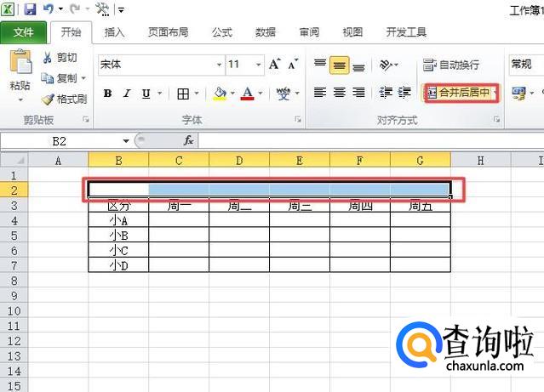This screenshot has height=392, width=544.
Task: Switch to the 审阅 Review tab
Action: pyautogui.click(x=309, y=32)
